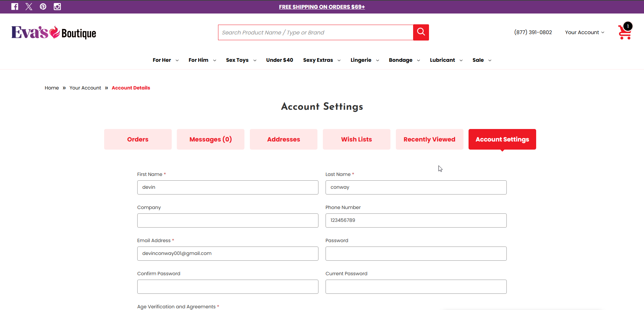This screenshot has height=310, width=644.
Task: Expand the Bondage menu
Action: (x=404, y=60)
